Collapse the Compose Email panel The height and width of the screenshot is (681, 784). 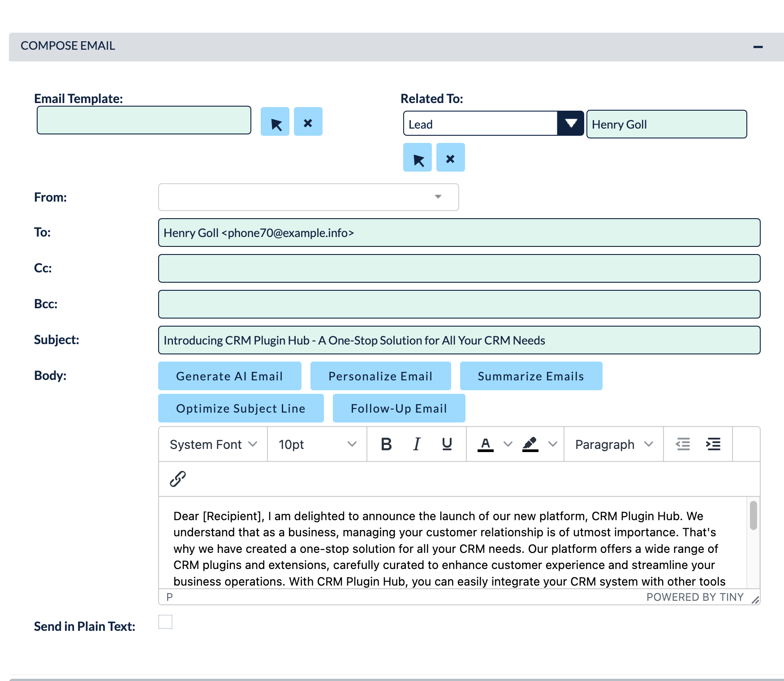758,47
